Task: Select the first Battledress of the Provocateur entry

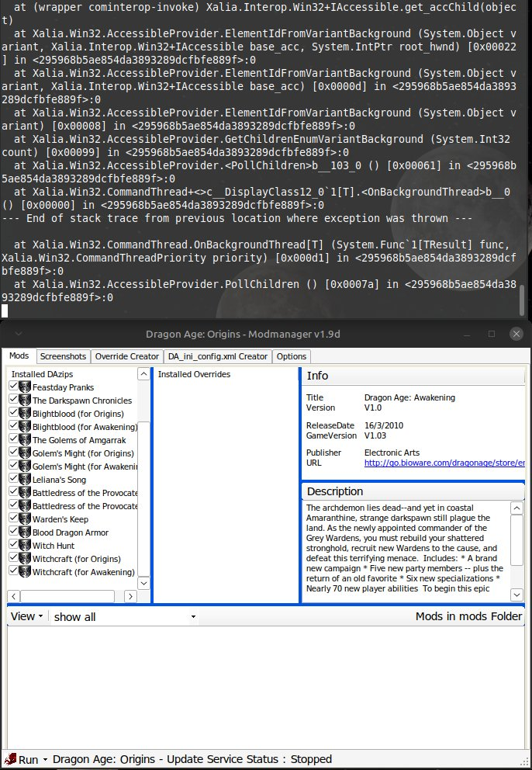Action: tap(85, 493)
